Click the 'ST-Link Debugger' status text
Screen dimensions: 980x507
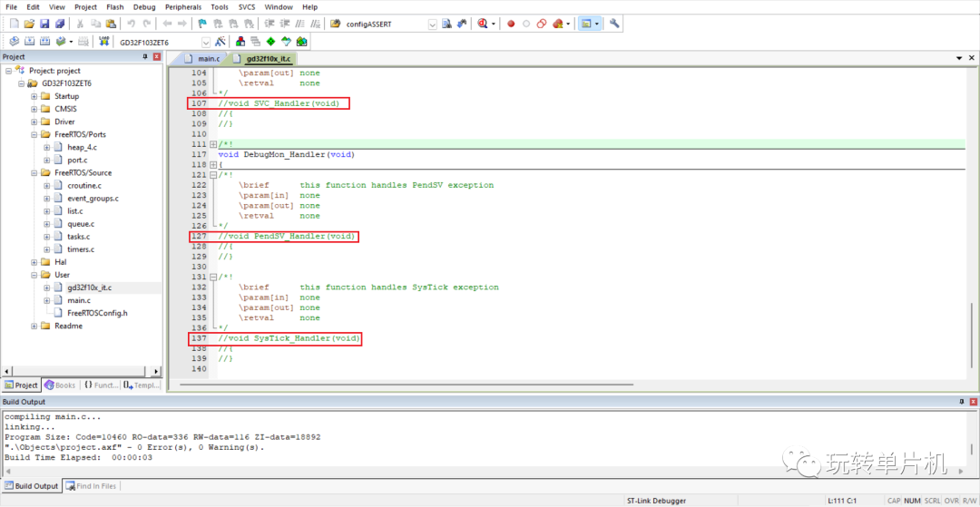tap(656, 501)
